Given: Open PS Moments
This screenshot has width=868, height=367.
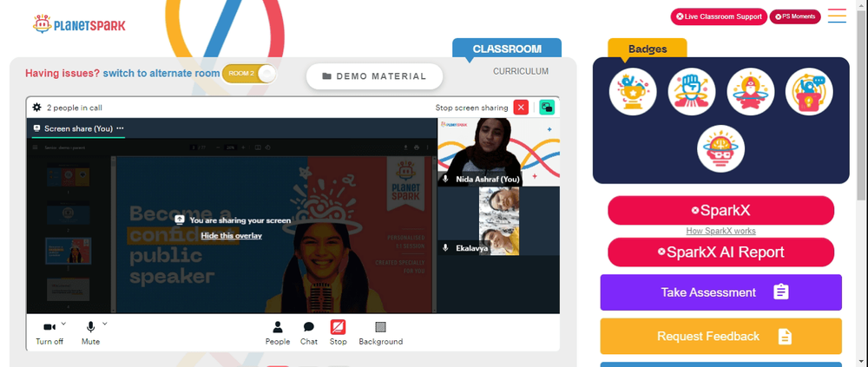Looking at the screenshot, I should pos(795,16).
